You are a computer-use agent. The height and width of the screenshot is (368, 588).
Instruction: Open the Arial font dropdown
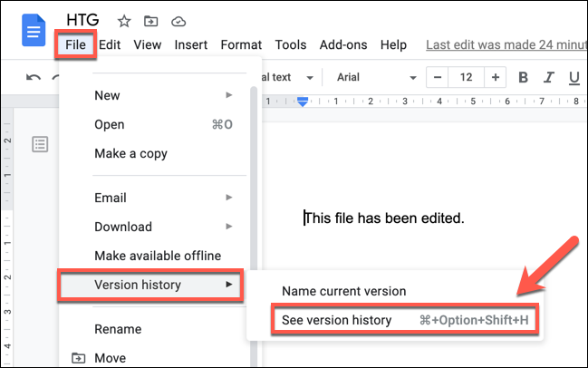click(376, 78)
